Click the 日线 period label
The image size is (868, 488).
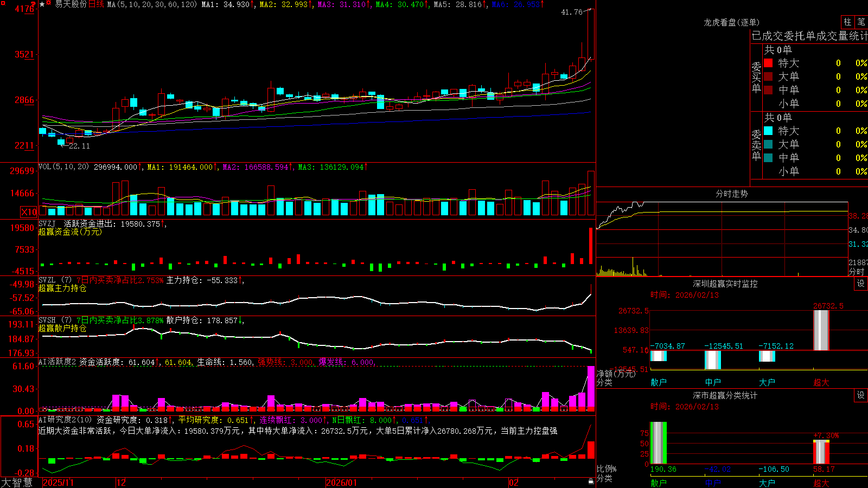(x=96, y=4)
